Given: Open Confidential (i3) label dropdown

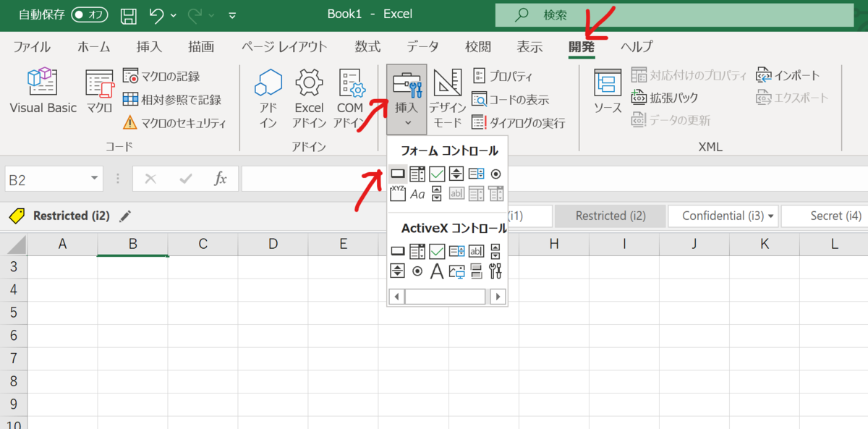Looking at the screenshot, I should click(771, 216).
